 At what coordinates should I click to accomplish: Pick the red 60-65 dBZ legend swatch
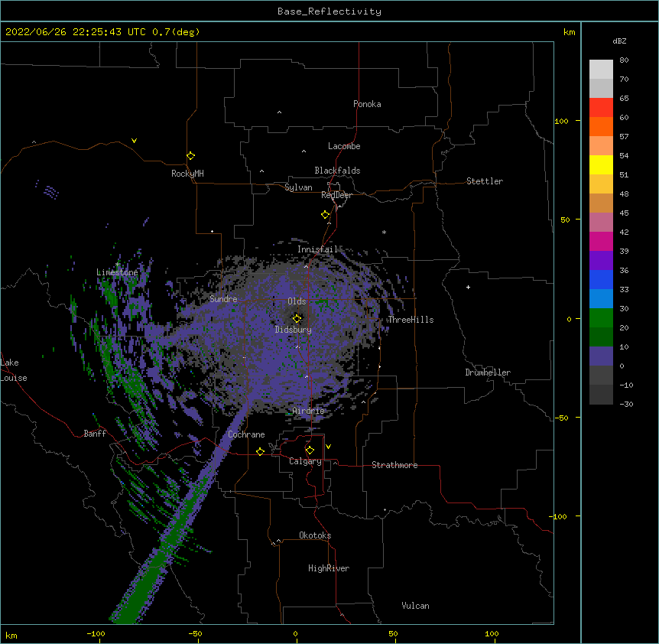tap(601, 107)
